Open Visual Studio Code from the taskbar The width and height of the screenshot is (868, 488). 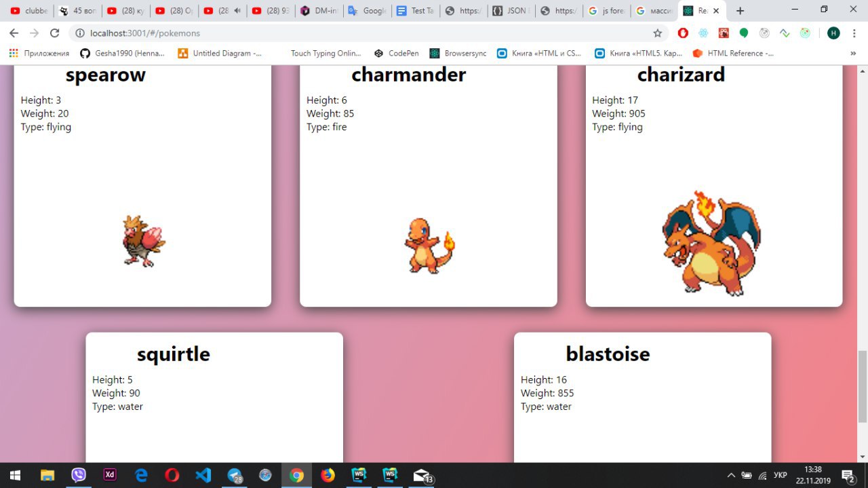point(203,475)
